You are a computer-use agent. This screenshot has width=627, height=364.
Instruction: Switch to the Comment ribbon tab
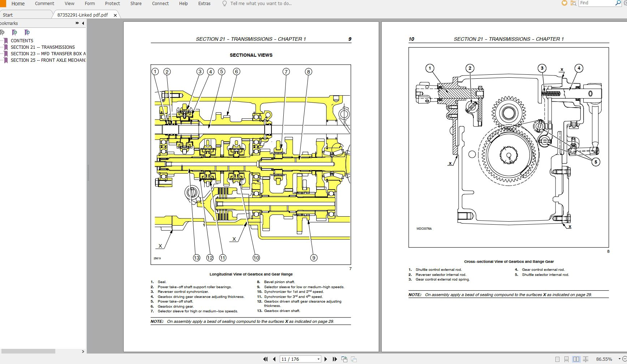coord(44,4)
